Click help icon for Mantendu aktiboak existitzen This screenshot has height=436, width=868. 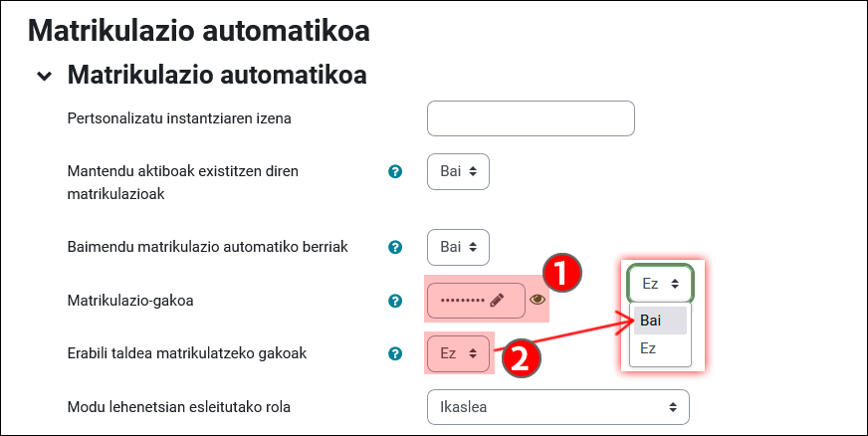[x=395, y=172]
